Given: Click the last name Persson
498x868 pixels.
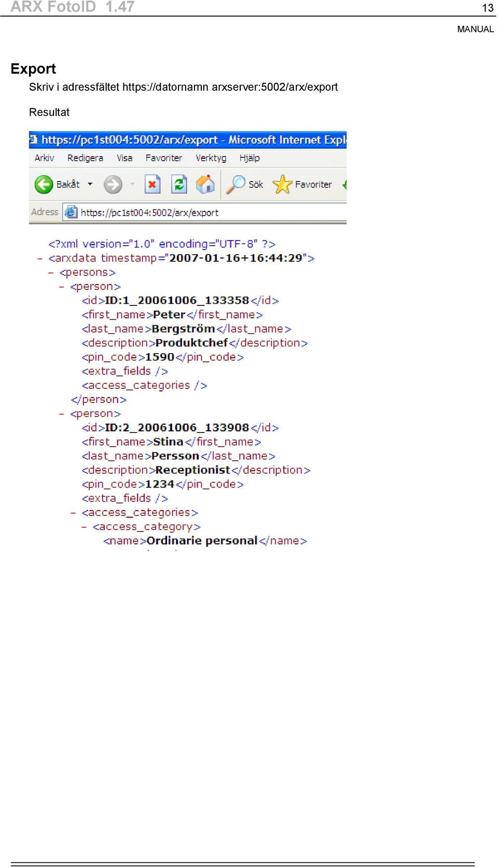Looking at the screenshot, I should coord(175,456).
